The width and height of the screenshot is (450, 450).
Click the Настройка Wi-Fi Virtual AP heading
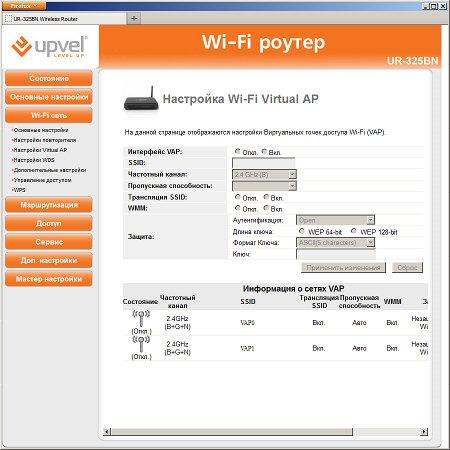click(240, 99)
